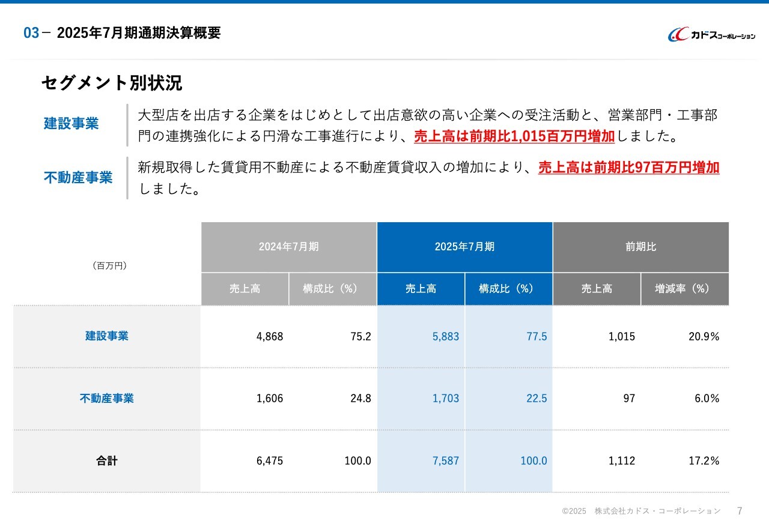
Task: Click the red text '売上高は前期比1,015百万円増加'
Action: coord(514,136)
